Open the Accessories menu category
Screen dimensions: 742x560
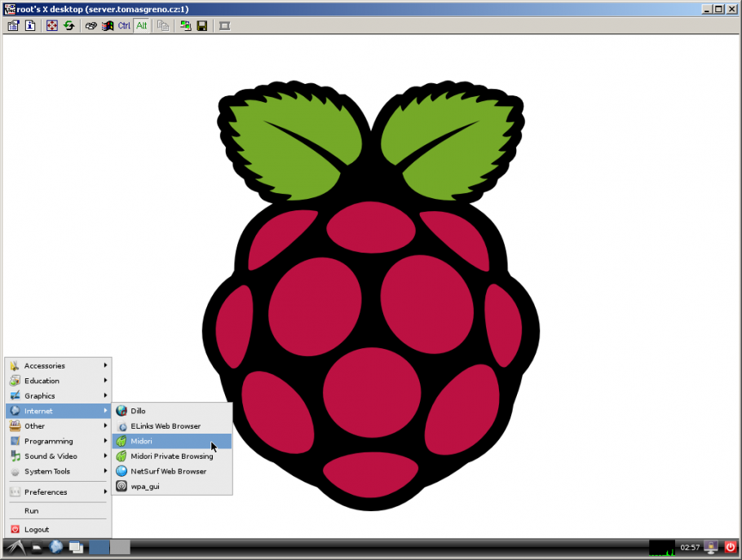click(x=58, y=366)
